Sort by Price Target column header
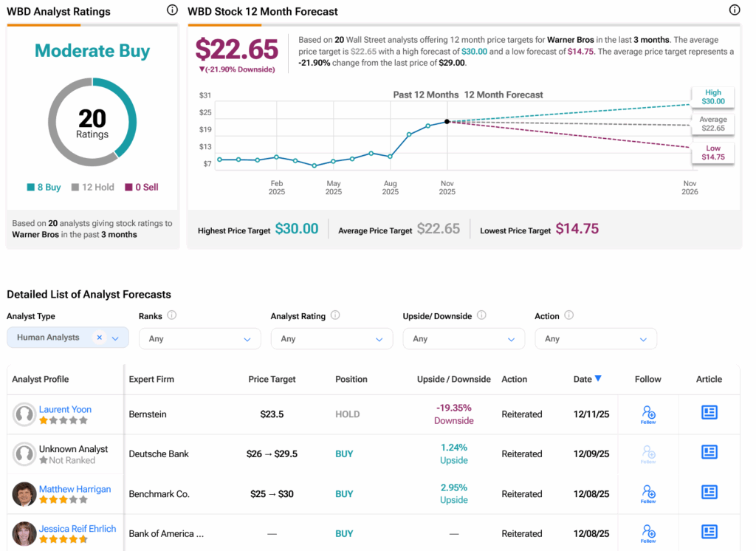 pos(272,379)
